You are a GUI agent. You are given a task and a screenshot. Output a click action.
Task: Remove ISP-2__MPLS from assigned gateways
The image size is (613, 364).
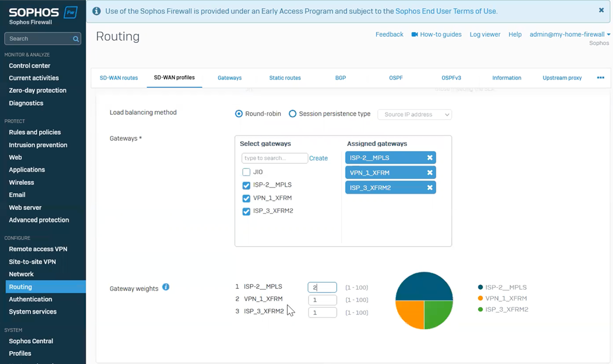(430, 158)
